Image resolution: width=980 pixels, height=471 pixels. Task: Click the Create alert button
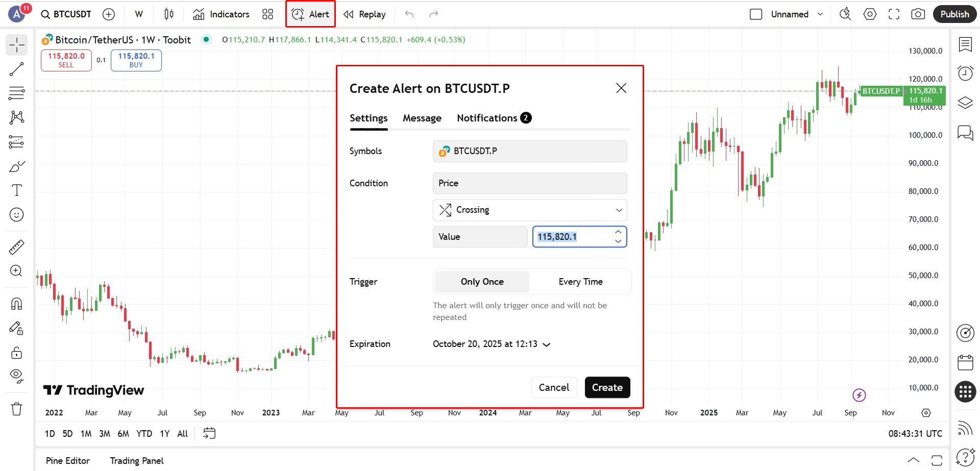point(607,387)
